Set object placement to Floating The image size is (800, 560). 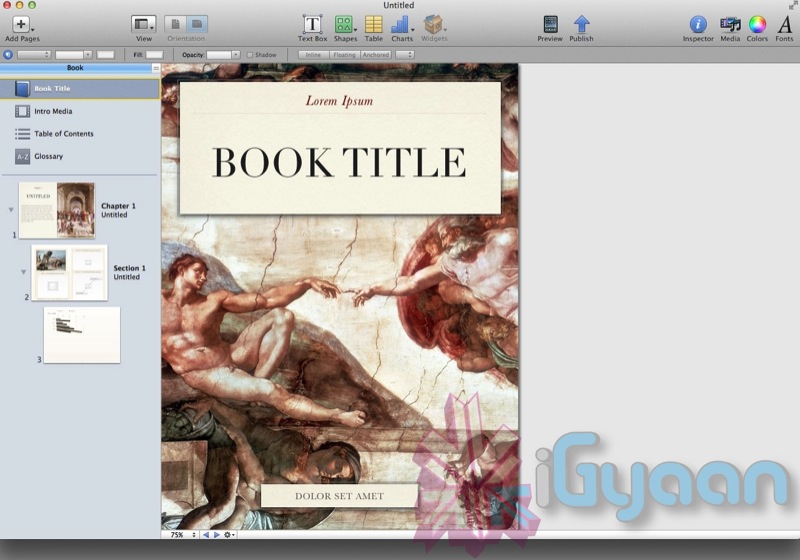click(344, 55)
